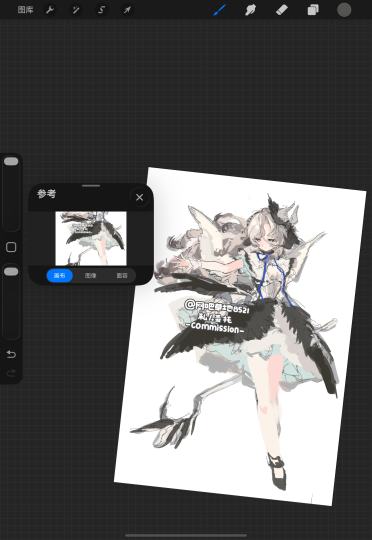Select the Eraser tool
The height and width of the screenshot is (540, 372).
282,10
